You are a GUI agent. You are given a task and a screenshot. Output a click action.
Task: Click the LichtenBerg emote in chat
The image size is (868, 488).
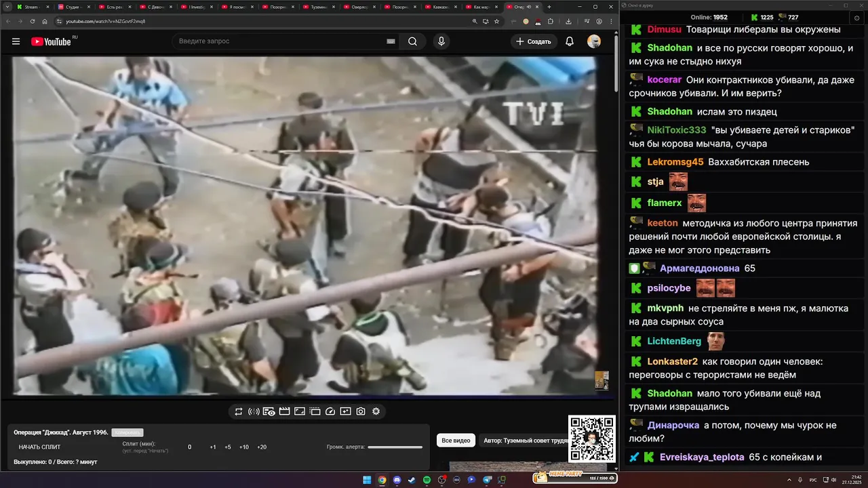point(715,341)
